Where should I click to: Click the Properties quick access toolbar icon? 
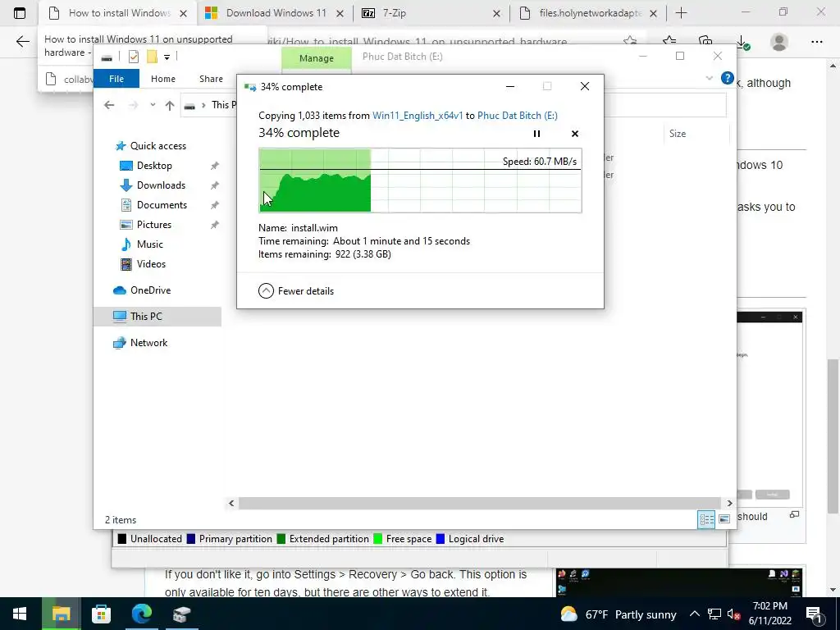point(134,57)
